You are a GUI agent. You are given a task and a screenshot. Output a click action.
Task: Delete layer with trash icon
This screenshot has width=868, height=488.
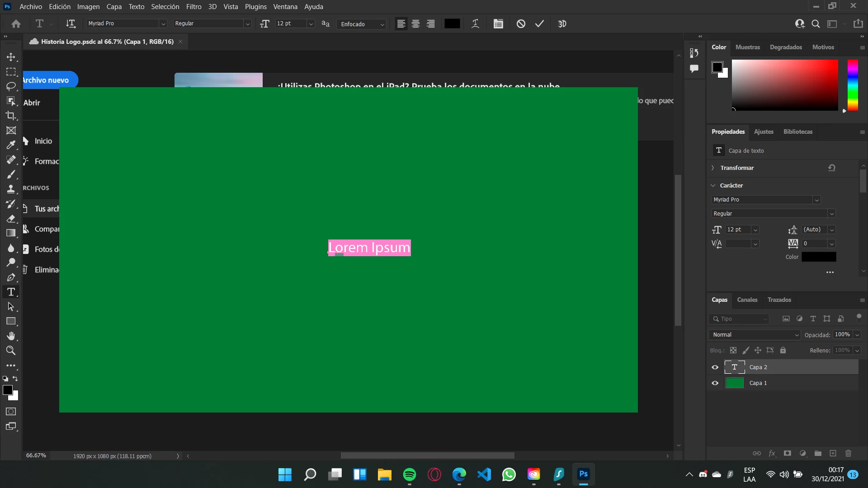848,453
